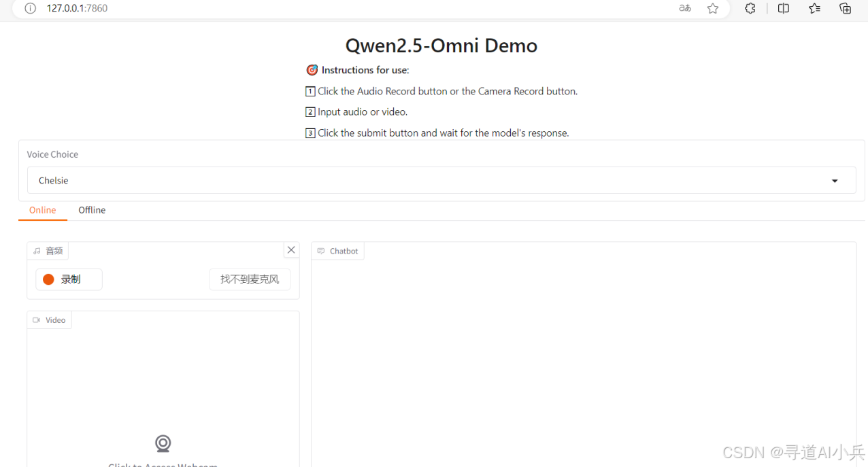Click the webcam access icon in Video panel

[x=163, y=443]
